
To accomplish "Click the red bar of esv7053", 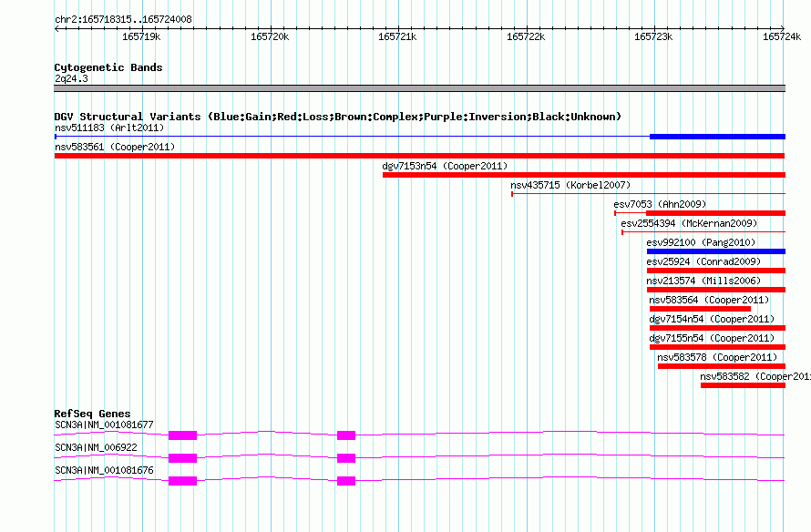I will 716,213.
